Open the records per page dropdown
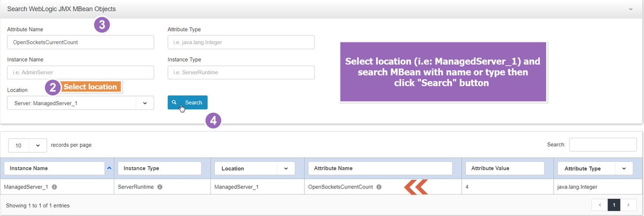Viewport: 644px width, 216px height. (x=27, y=145)
